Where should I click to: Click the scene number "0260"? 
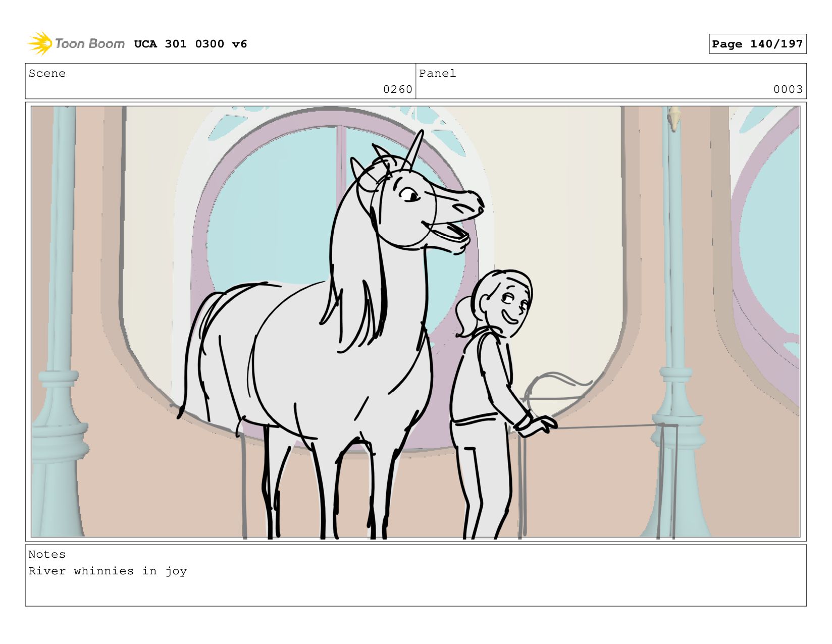(398, 89)
